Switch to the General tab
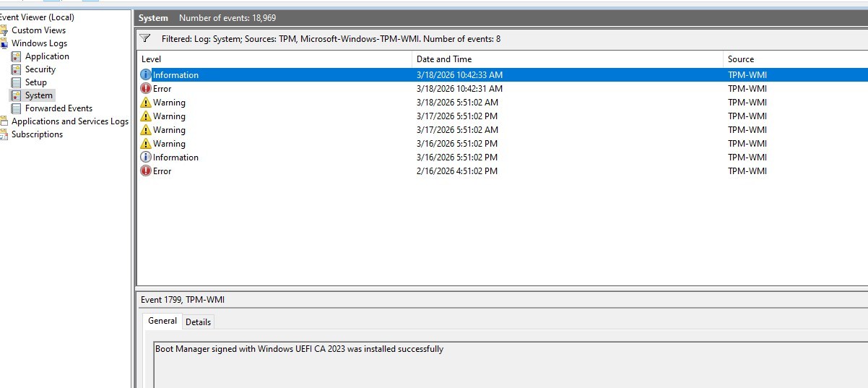Viewport: 868px width, 388px height. (162, 321)
